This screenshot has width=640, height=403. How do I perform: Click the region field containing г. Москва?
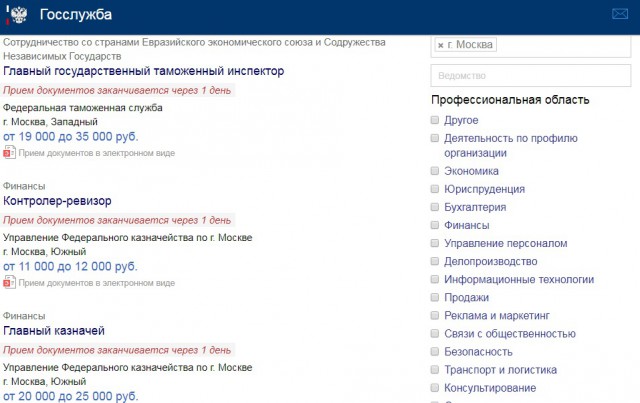(x=531, y=46)
